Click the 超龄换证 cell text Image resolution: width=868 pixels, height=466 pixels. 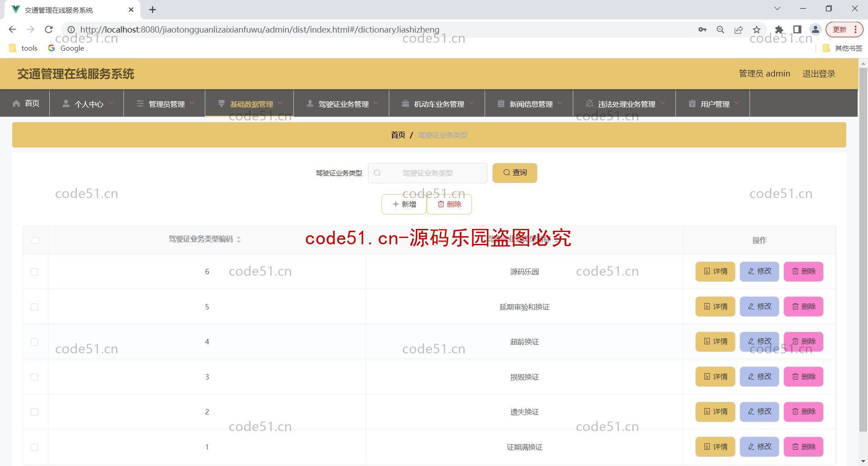(x=524, y=342)
